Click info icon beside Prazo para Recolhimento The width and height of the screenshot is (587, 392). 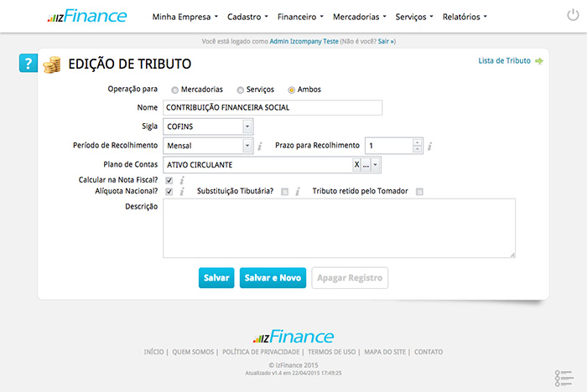(429, 146)
